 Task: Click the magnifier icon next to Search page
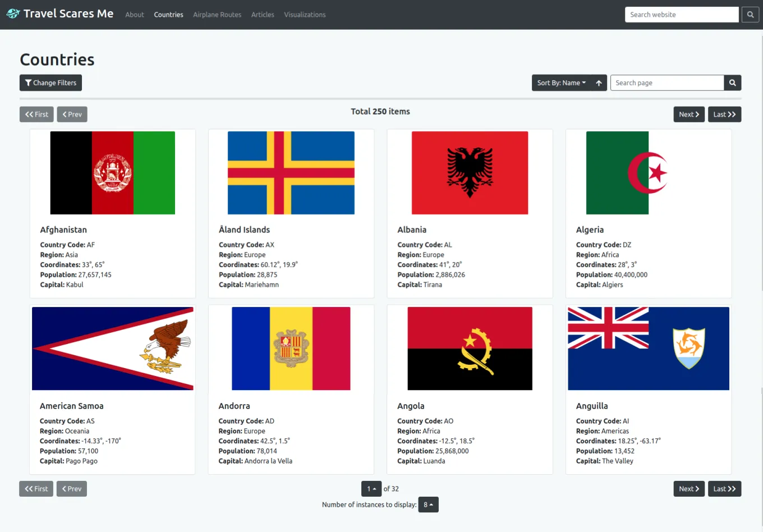[x=732, y=82]
